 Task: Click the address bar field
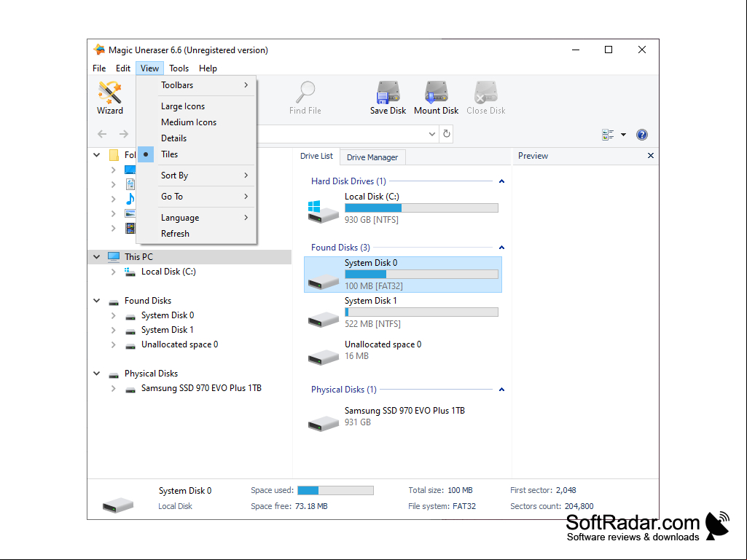(342, 134)
